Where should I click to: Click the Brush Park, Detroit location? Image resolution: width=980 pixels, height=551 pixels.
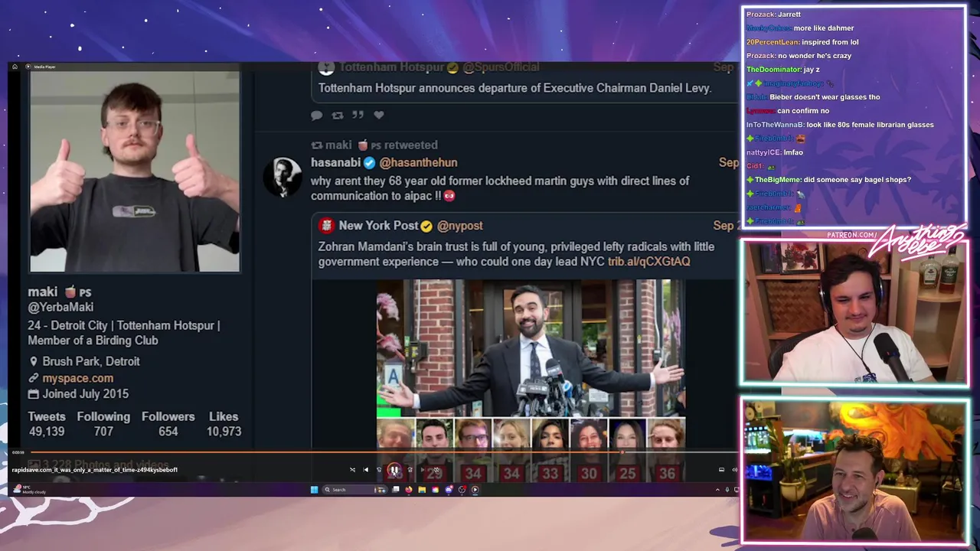(x=90, y=361)
